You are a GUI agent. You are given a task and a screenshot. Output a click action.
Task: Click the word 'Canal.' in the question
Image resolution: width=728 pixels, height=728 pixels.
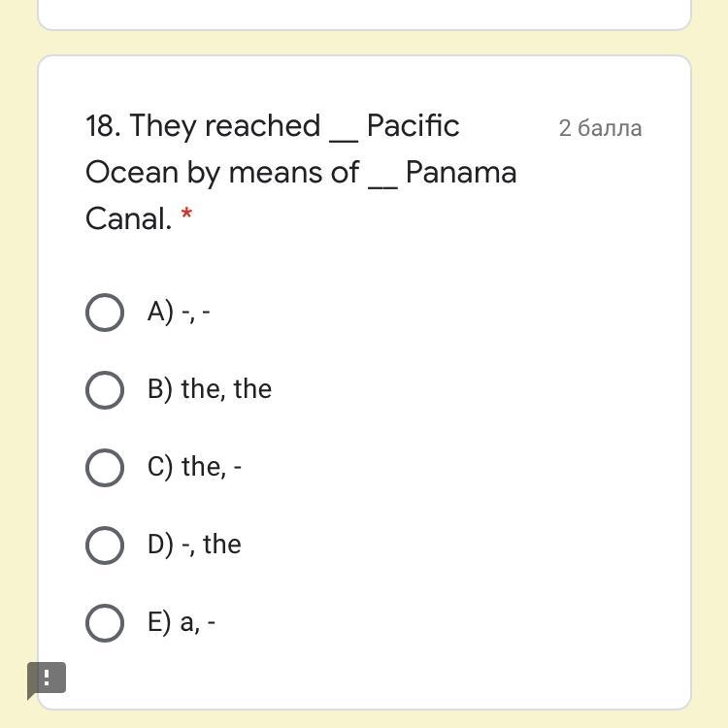(x=128, y=219)
